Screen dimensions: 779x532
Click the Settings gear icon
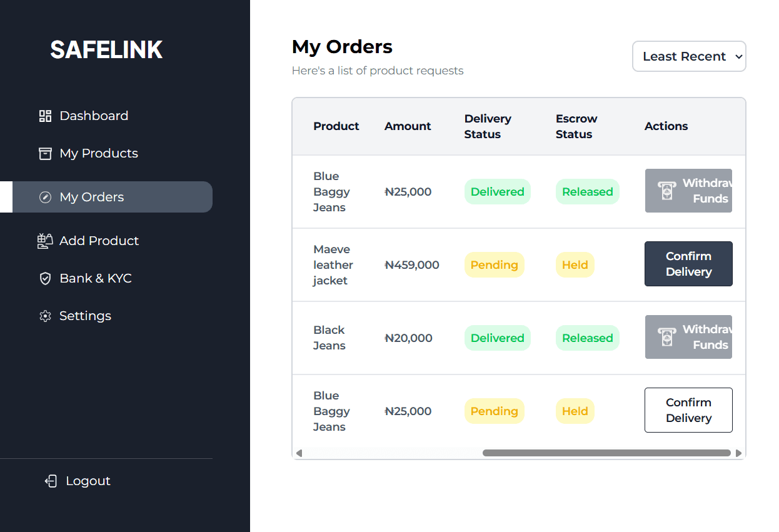tap(45, 316)
